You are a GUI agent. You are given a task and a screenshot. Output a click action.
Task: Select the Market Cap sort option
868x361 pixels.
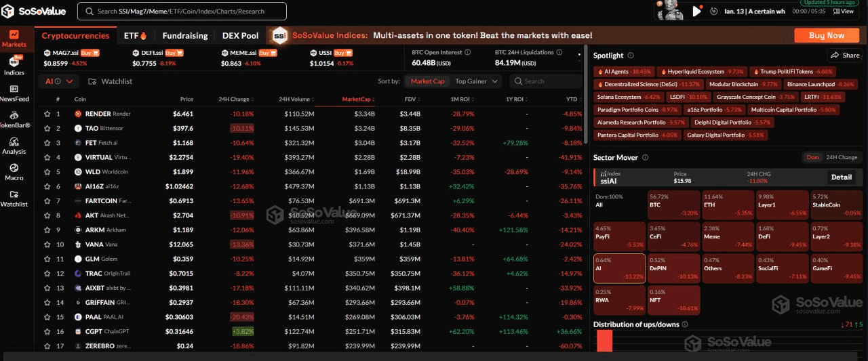428,81
